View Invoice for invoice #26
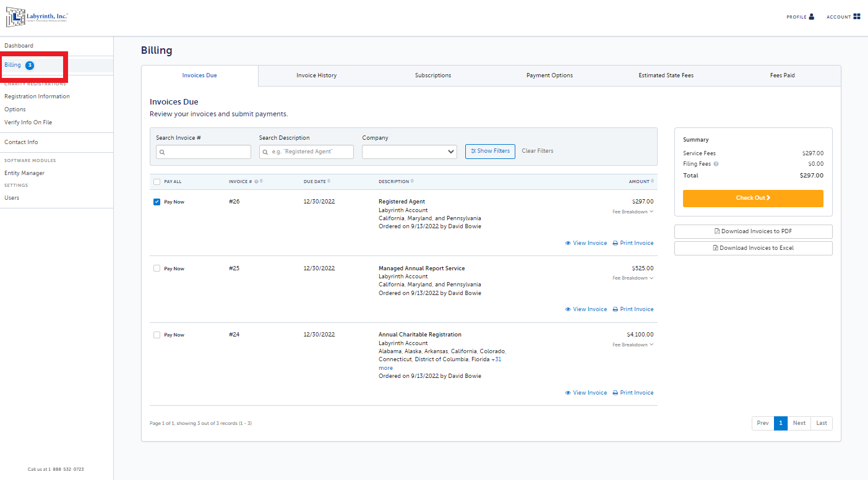 pyautogui.click(x=586, y=243)
